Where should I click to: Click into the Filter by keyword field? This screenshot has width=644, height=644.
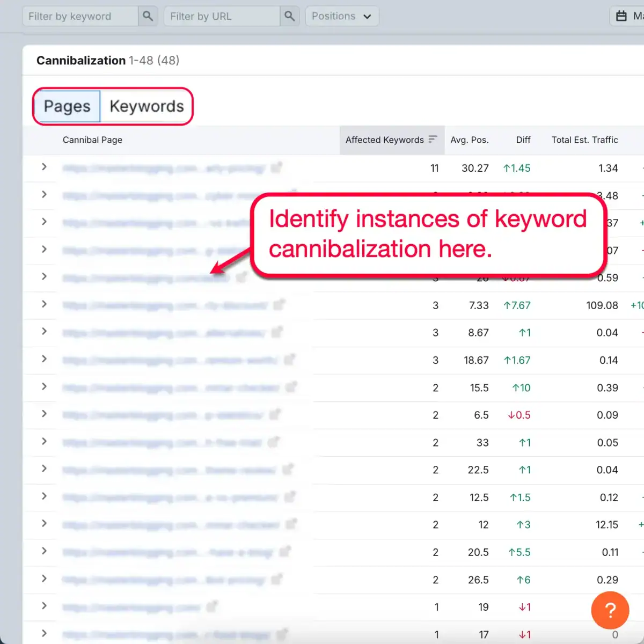click(80, 16)
